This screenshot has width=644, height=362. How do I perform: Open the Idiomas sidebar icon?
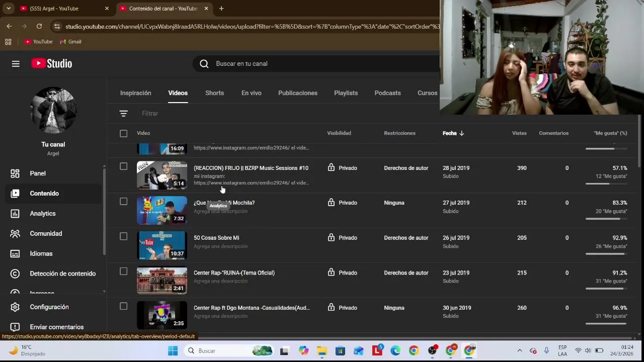[x=15, y=254]
